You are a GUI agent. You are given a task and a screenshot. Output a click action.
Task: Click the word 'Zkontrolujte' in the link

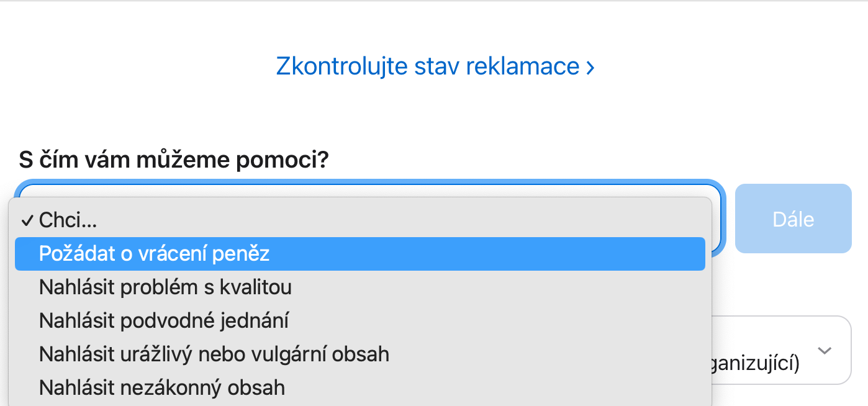(x=341, y=66)
